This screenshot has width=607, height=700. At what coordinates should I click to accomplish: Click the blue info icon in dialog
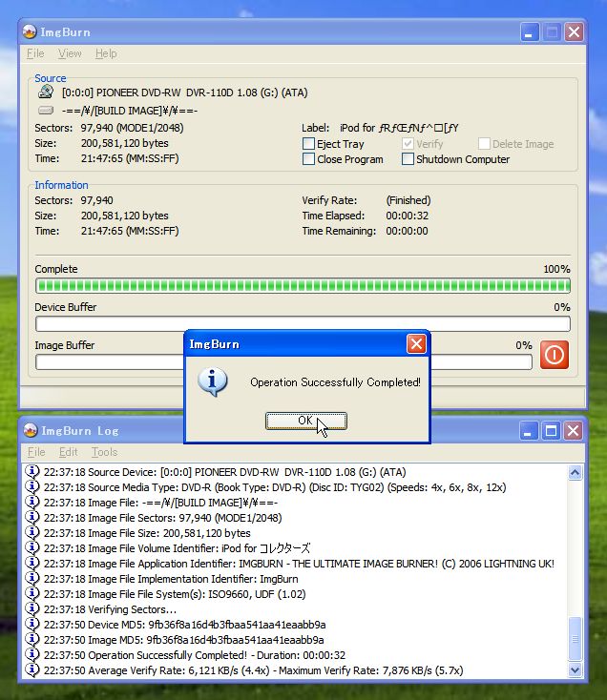pos(212,381)
